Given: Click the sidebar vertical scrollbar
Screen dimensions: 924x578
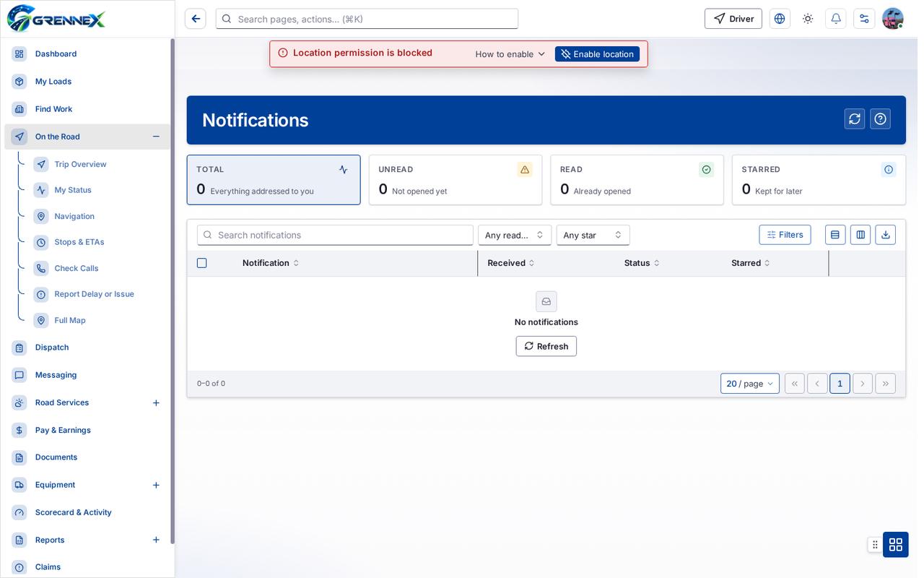Looking at the screenshot, I should click(173, 290).
